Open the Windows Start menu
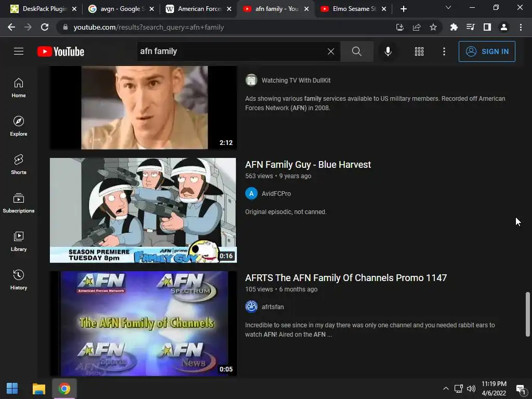Viewport: 532px width, 399px height. coord(12,389)
